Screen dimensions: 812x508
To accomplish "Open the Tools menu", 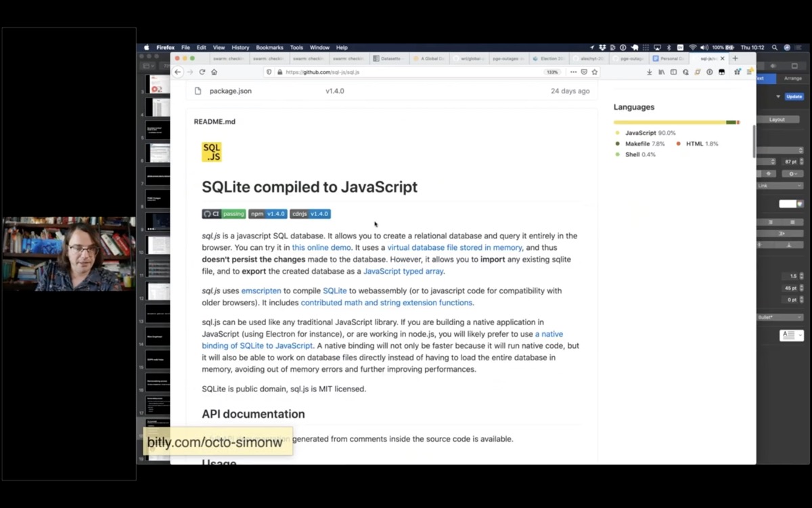I will tap(296, 47).
